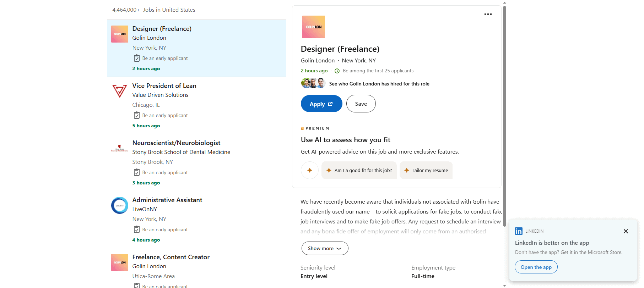Click LiveOnNY company name
Screen dimensions: 644x288
[145, 209]
